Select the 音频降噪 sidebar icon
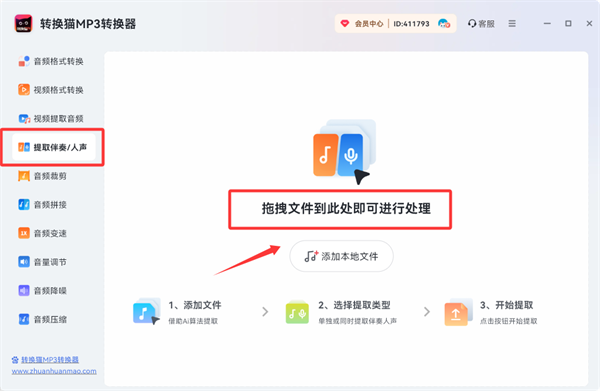The height and width of the screenshot is (391, 600). click(x=24, y=291)
